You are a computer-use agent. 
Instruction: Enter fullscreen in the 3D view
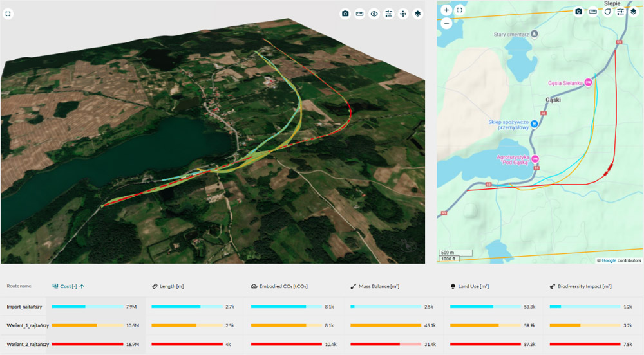pos(8,14)
